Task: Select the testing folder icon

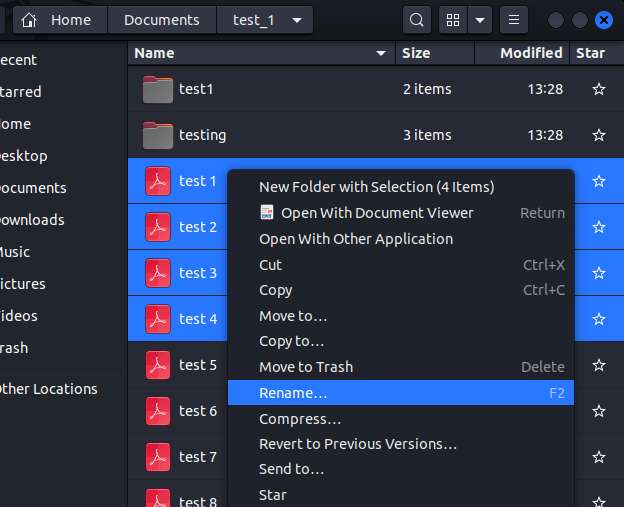Action: pos(158,135)
